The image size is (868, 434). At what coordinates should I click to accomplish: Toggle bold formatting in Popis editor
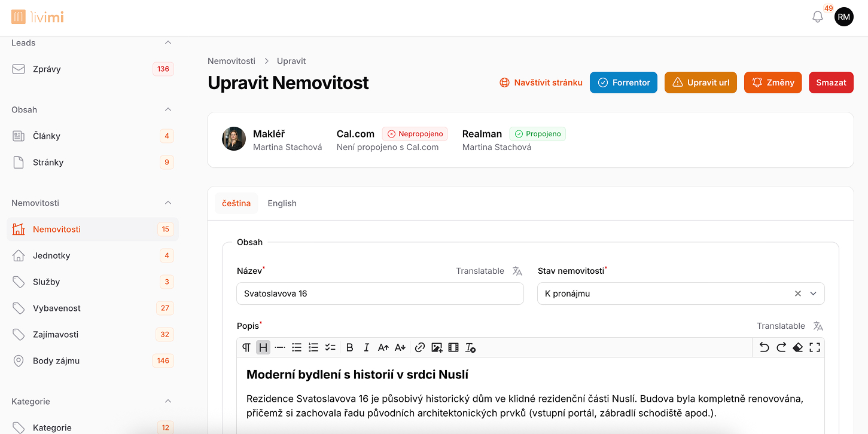coord(350,347)
